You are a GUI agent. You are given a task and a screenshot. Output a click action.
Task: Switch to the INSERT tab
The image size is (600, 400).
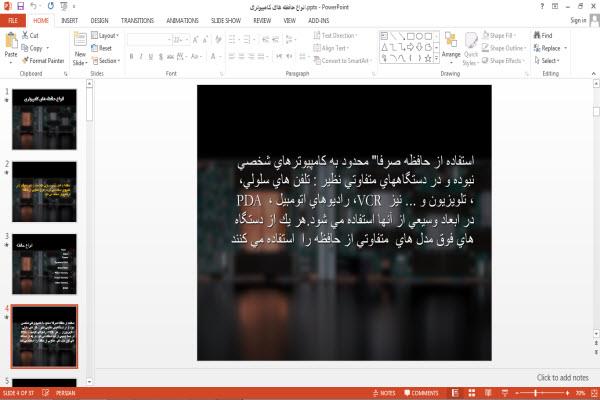[x=69, y=20]
